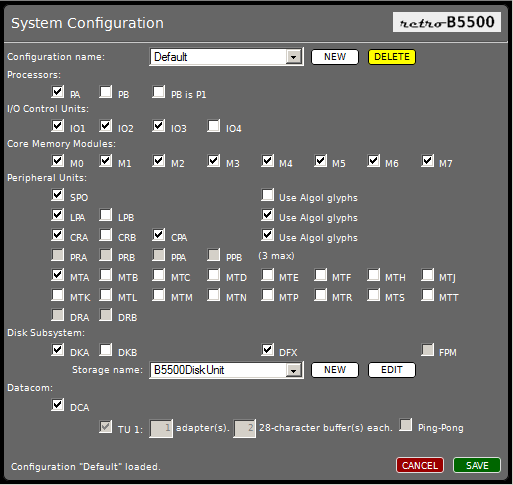Click the DRB drum checkbox
This screenshot has width=513, height=485.
point(106,315)
